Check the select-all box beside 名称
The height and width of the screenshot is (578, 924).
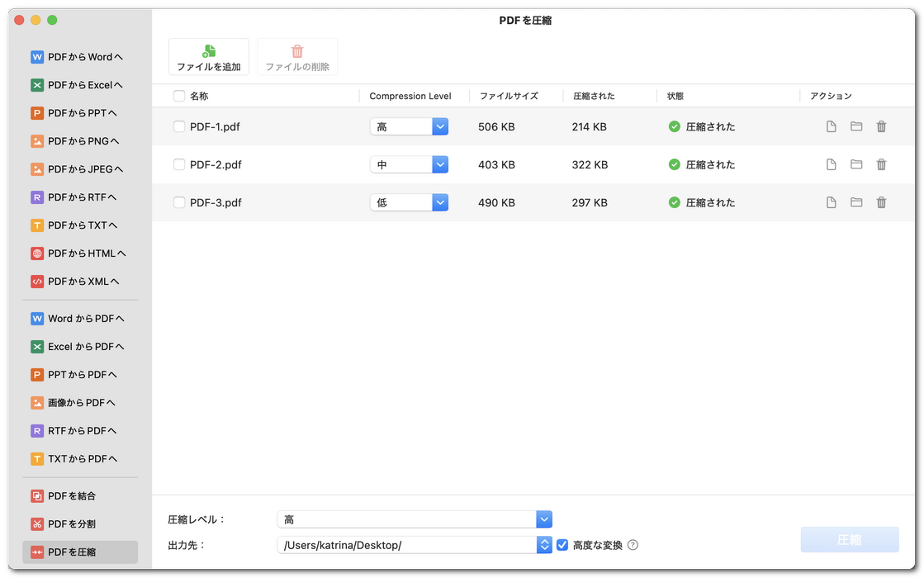coord(179,96)
